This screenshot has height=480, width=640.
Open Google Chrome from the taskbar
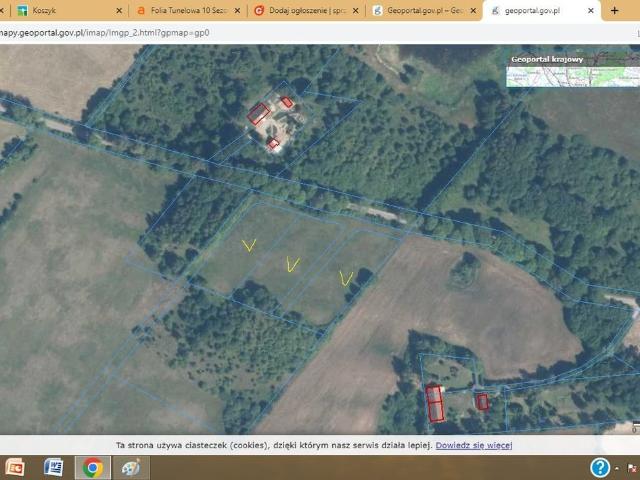pyautogui.click(x=93, y=468)
